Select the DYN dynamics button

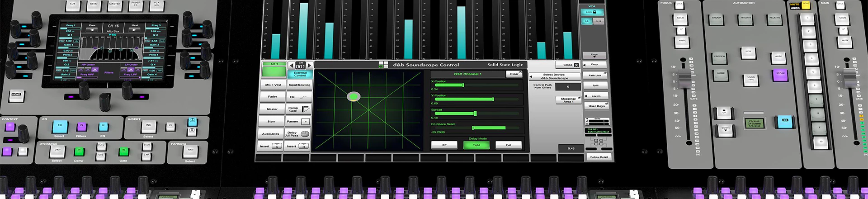(57, 151)
